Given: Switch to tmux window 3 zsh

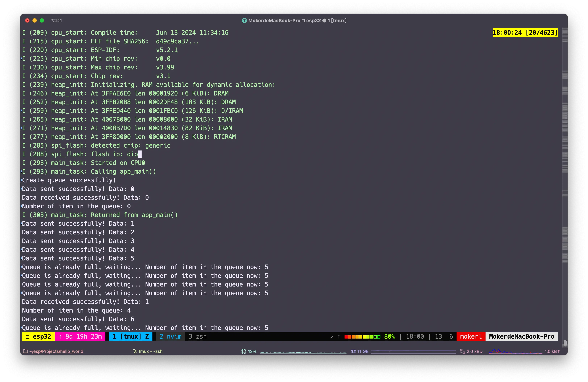Looking at the screenshot, I should [x=198, y=336].
